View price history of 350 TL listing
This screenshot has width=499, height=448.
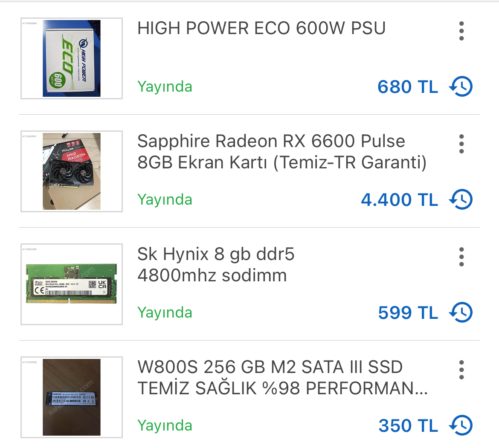pos(461,425)
